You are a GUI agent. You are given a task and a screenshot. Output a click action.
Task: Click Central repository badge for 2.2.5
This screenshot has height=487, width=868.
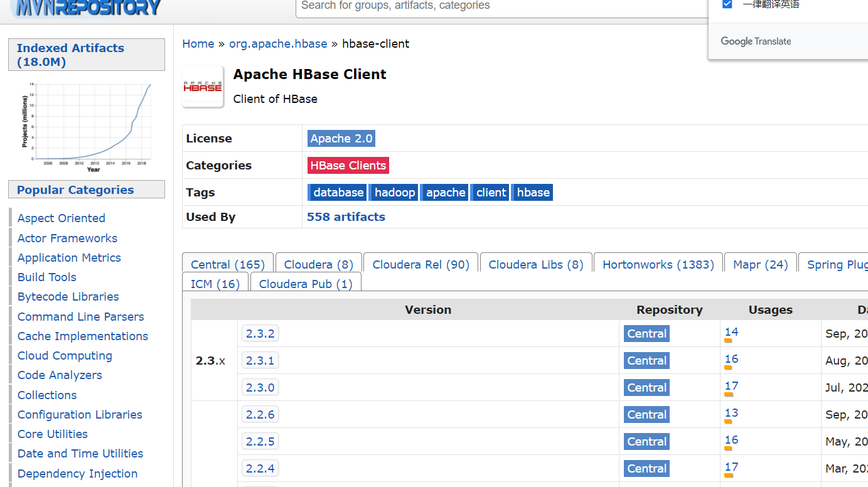[646, 442]
